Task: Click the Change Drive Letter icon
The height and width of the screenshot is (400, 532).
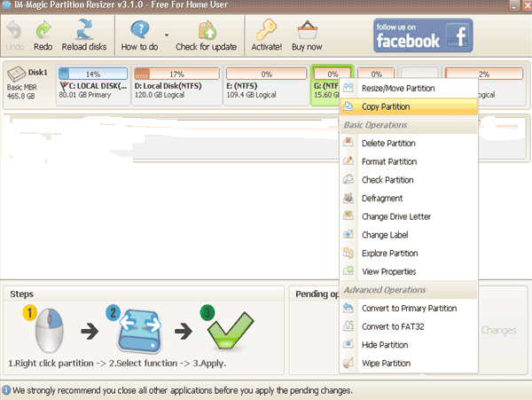Action: [x=348, y=216]
